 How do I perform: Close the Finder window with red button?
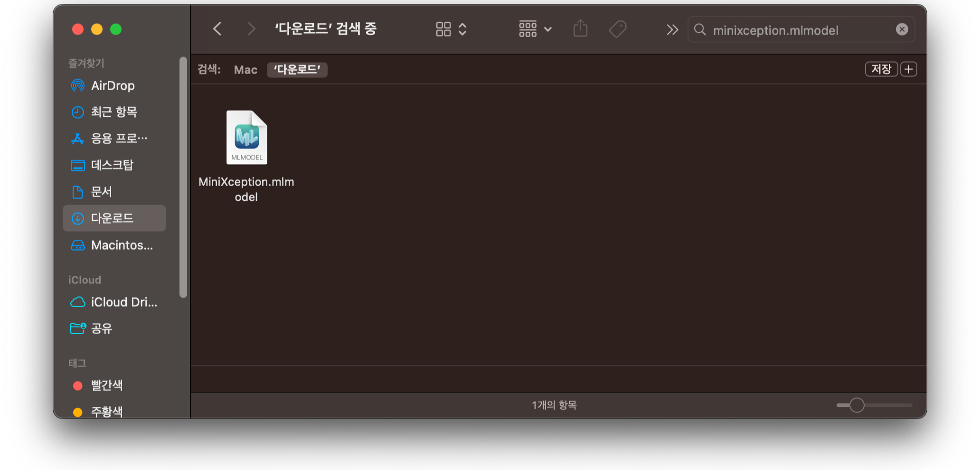pyautogui.click(x=78, y=29)
